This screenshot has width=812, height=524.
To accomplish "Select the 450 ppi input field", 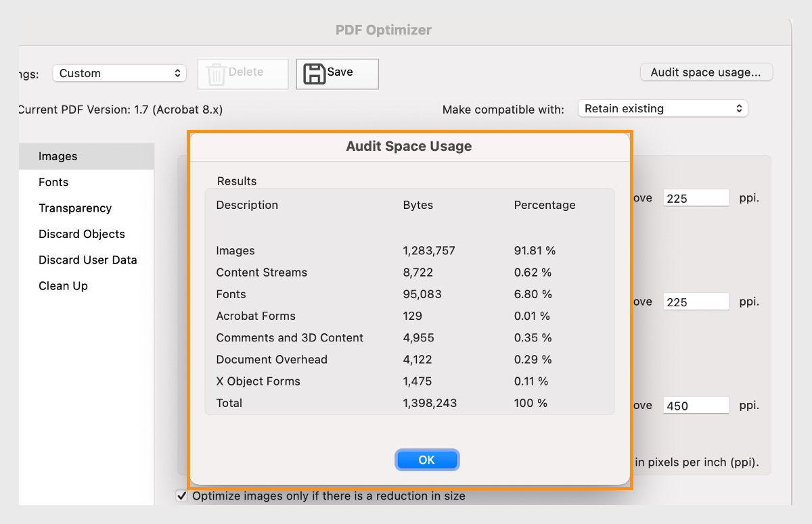I will (x=696, y=405).
